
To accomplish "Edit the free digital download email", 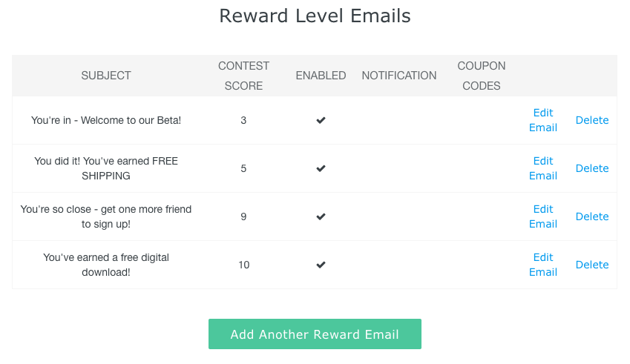I will click(543, 265).
